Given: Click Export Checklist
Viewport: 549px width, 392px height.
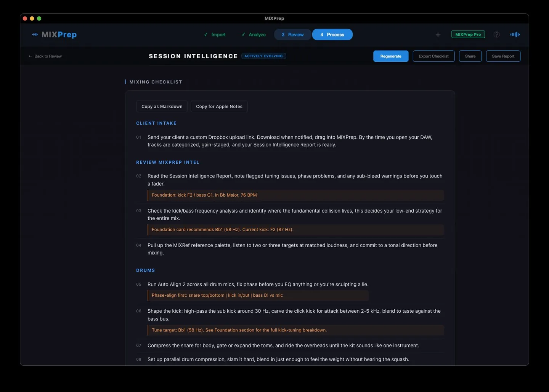Looking at the screenshot, I should tap(433, 56).
